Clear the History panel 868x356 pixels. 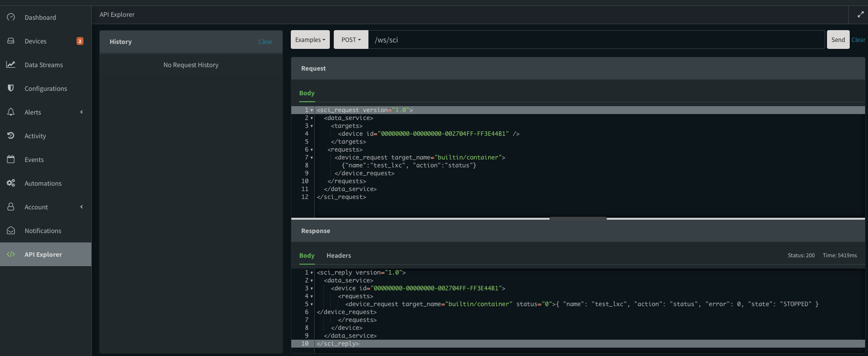[x=265, y=41]
